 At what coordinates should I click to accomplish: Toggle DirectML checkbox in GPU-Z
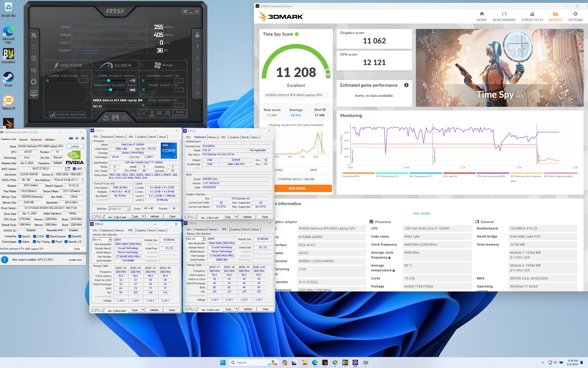coord(70,236)
